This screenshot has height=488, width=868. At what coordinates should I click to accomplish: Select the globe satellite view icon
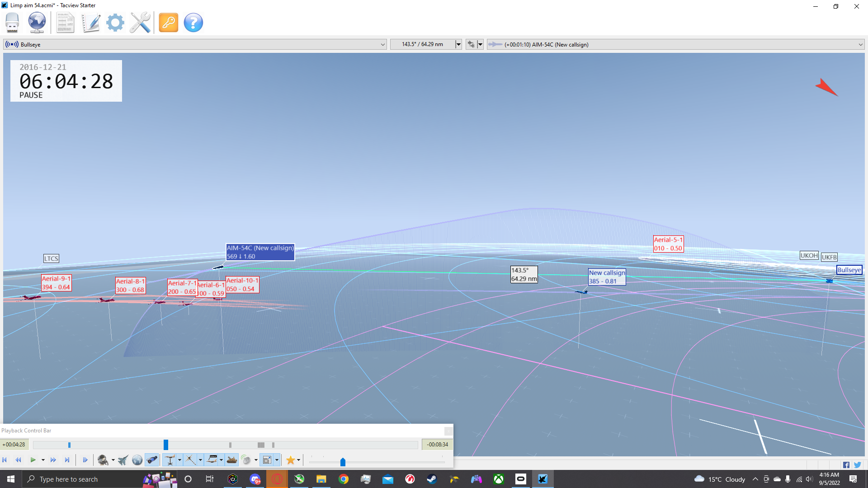(137, 460)
